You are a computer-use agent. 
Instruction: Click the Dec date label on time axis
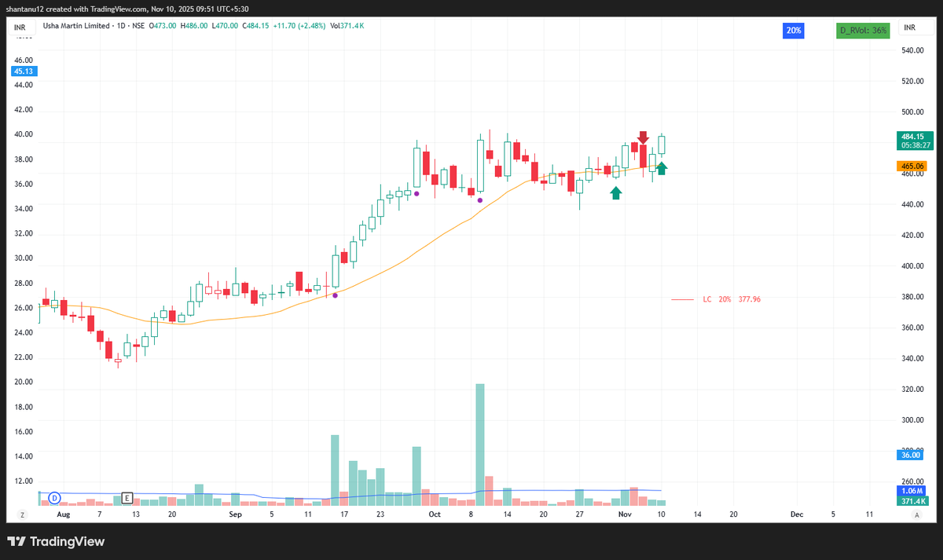797,514
